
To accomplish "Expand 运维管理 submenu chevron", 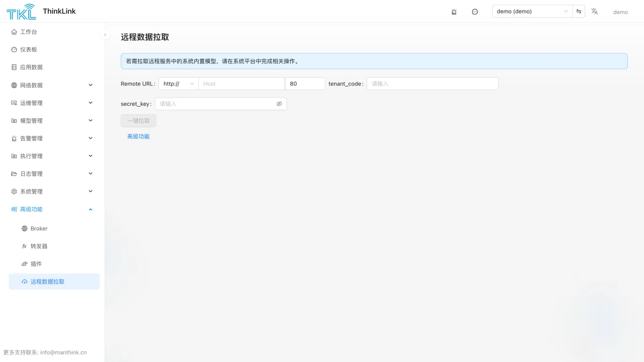I will tap(91, 103).
